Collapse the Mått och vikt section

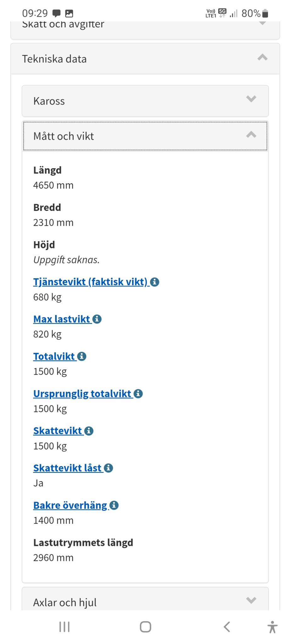[145, 136]
